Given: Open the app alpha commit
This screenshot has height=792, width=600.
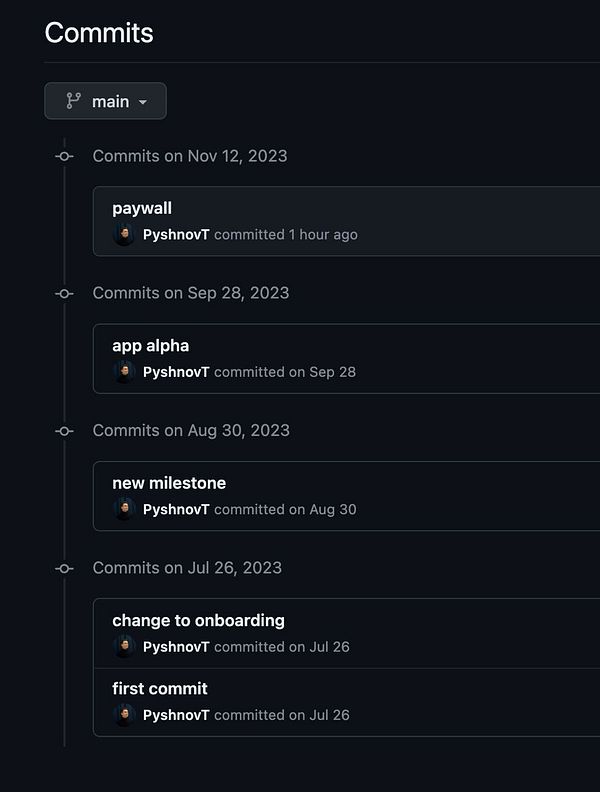Looking at the screenshot, I should (150, 346).
